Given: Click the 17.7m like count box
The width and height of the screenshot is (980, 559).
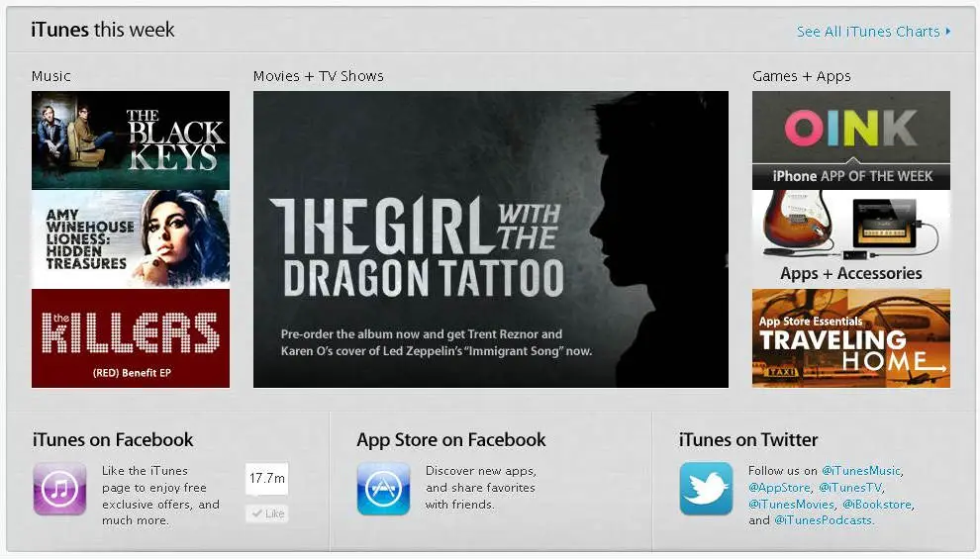Looking at the screenshot, I should [267, 479].
